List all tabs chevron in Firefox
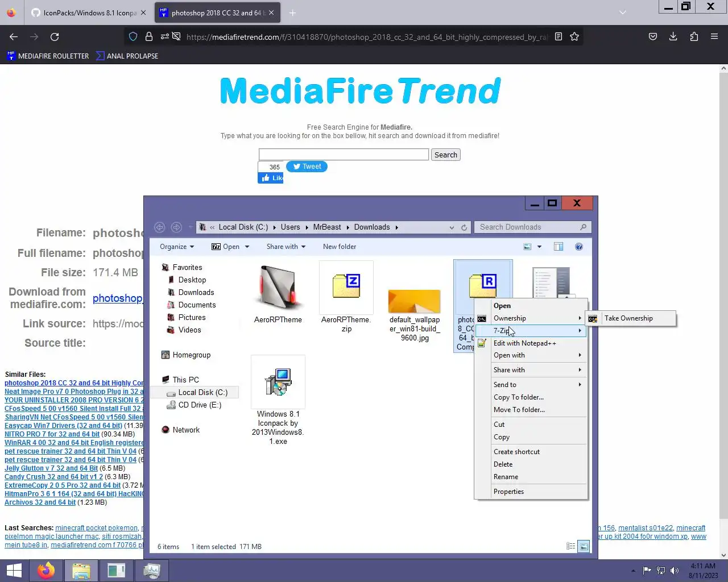The width and height of the screenshot is (728, 582). [623, 13]
